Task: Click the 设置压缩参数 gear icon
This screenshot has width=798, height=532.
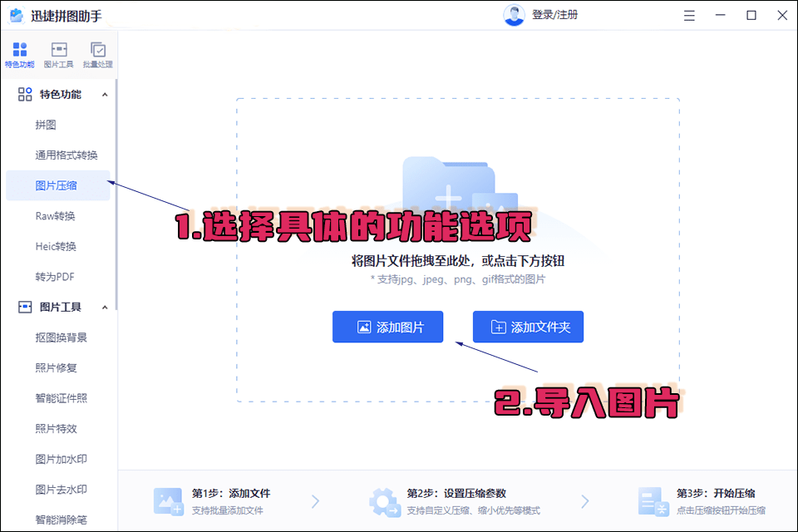Action: pos(384,502)
